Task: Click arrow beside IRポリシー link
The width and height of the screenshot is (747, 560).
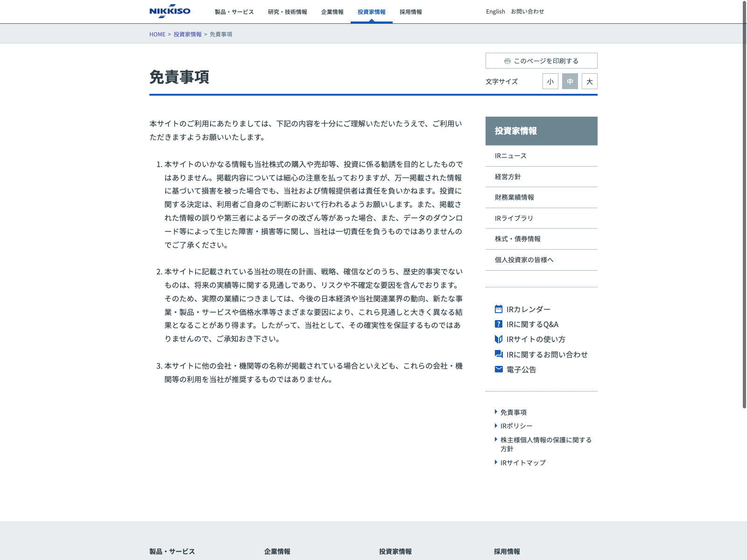Action: pyautogui.click(x=496, y=426)
